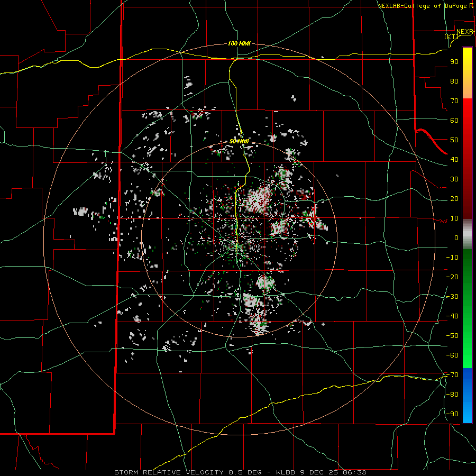Click the "-30" tick label on the velocity scale
Screen dimensions: 476x476
tap(452, 297)
